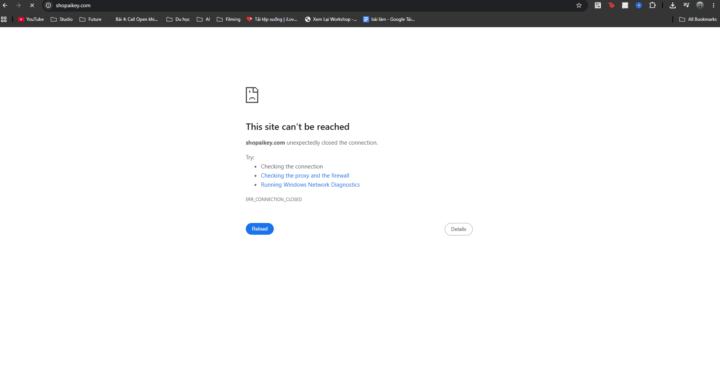Screen dimensions: 720x371
Task: Go back to the previous page
Action: click(x=5, y=6)
